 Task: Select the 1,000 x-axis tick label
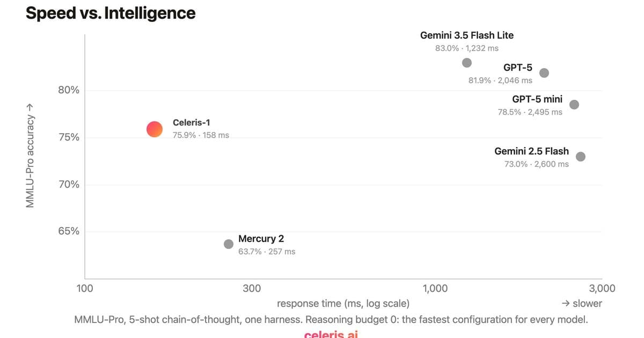coord(435,288)
